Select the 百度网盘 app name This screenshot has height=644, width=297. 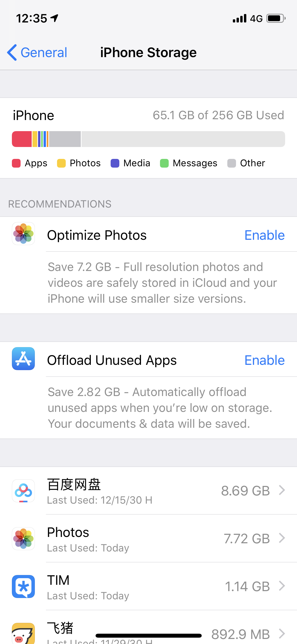click(x=74, y=485)
